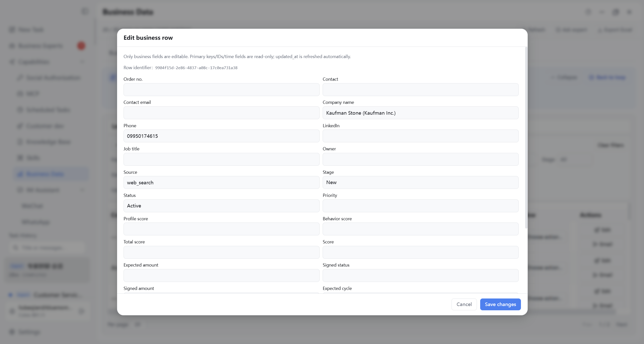This screenshot has width=644, height=344.
Task: Click the dialog's vertical scrollbar
Action: (x=526, y=138)
